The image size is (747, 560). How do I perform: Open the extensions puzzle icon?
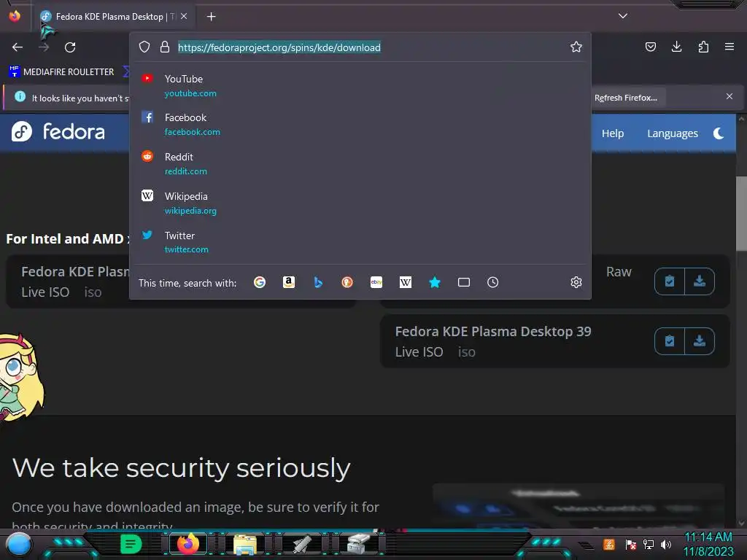[703, 47]
